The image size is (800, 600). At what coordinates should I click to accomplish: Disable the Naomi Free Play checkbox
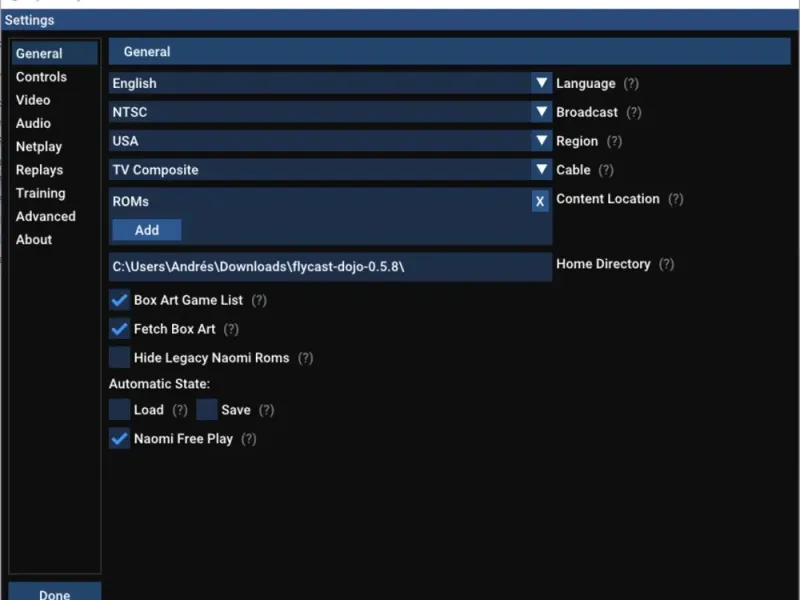[119, 439]
